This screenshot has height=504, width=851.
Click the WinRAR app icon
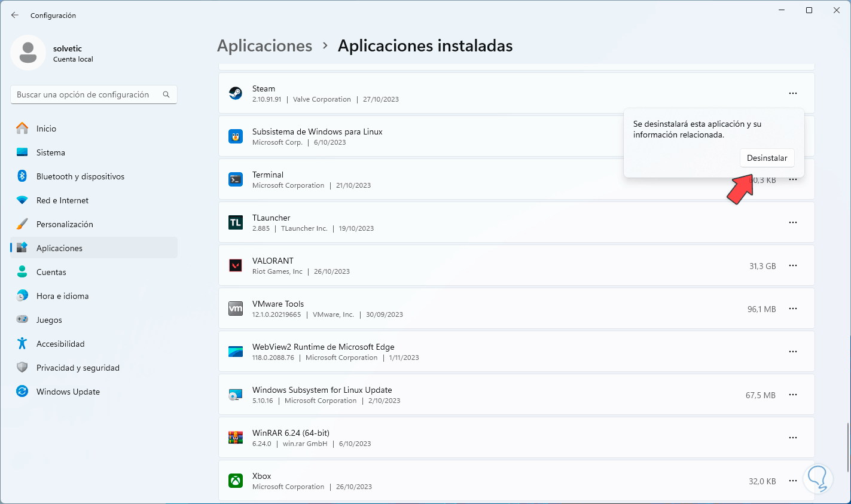236,438
